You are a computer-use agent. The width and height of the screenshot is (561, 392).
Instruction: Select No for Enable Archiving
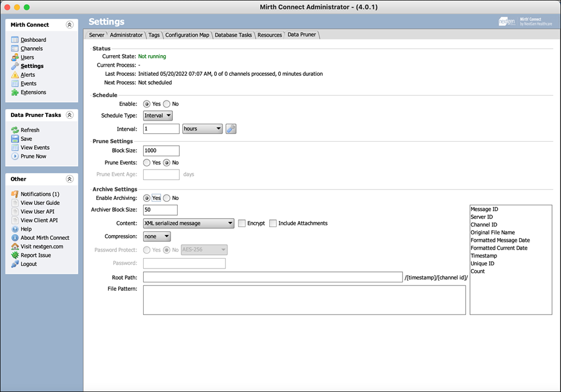click(x=167, y=198)
